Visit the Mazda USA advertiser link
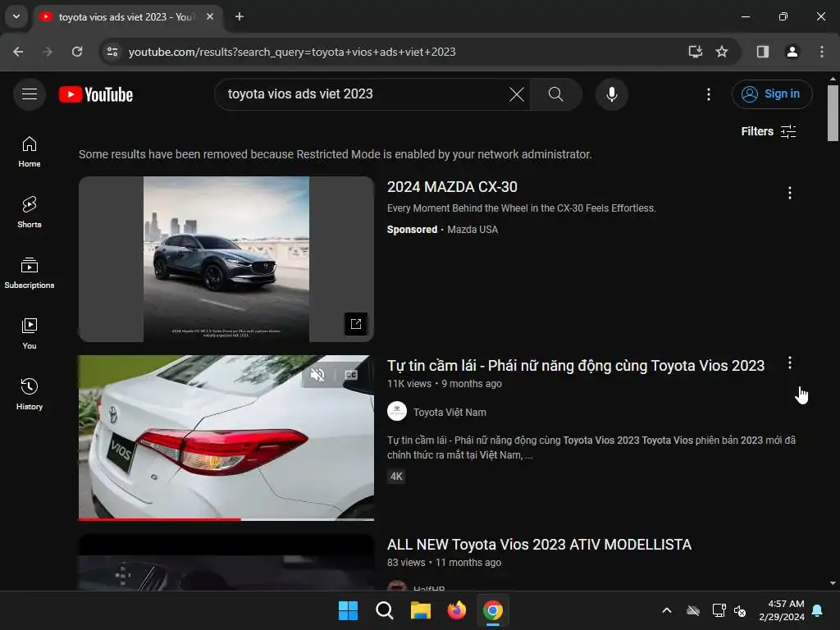This screenshot has width=840, height=630. coord(472,230)
